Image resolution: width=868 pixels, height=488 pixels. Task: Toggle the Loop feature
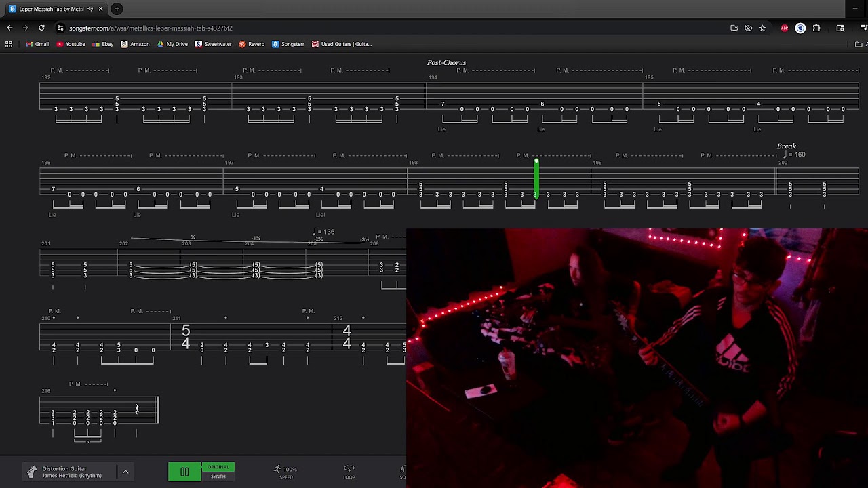(349, 472)
